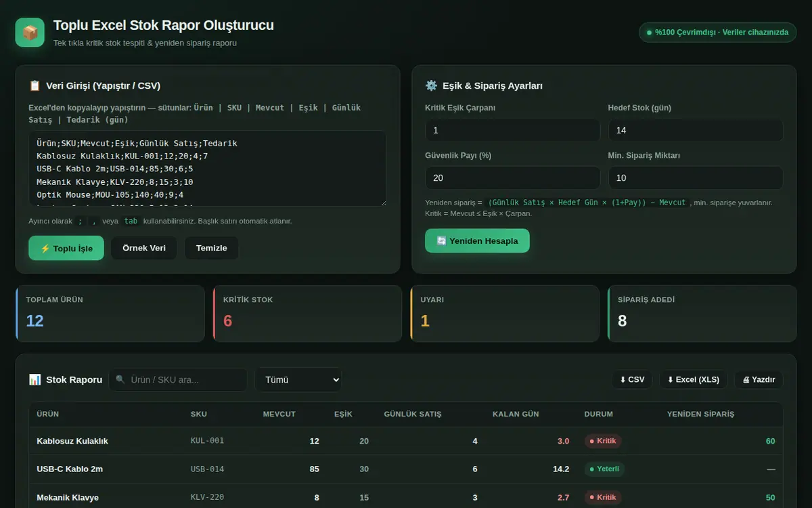Viewport: 812px width, 508px height.
Task: Edit the Kritik Eşik Çarpanı field
Action: coord(512,130)
